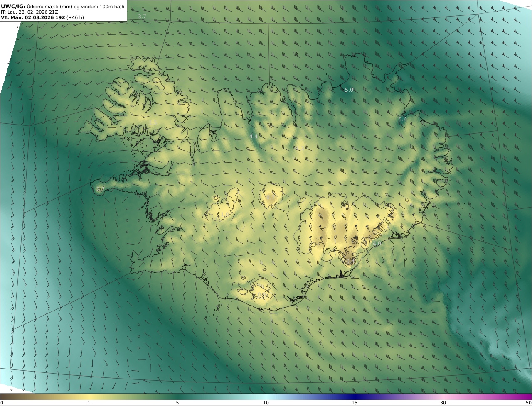Click the colorbar tick label 50

(x=528, y=403)
